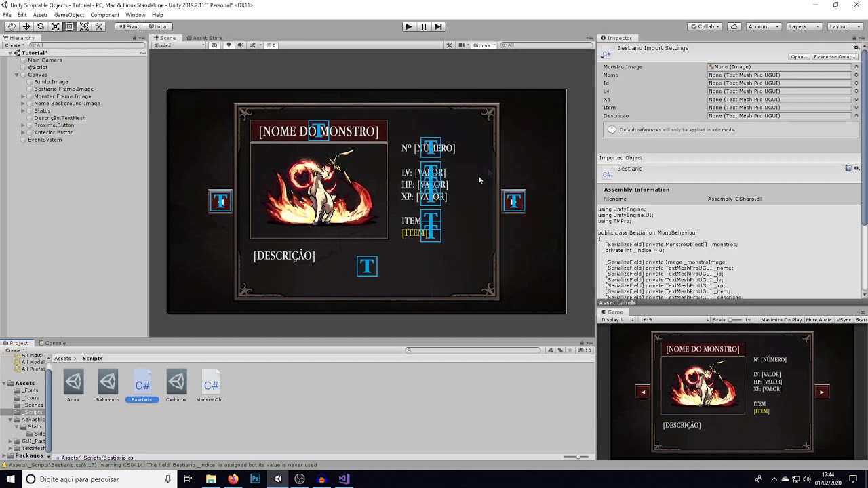Switch to the Console tab

(52, 343)
